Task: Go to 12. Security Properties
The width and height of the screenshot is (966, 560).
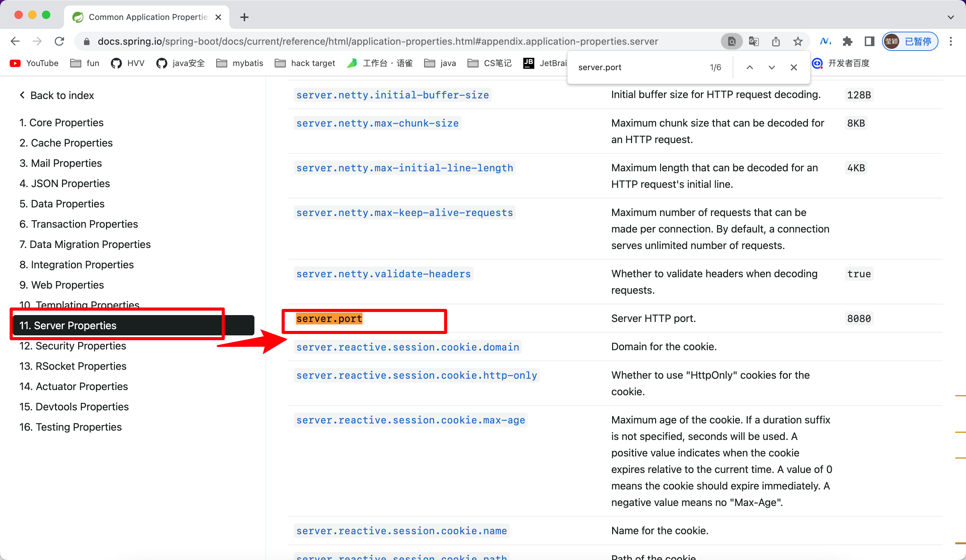Action: pos(73,346)
